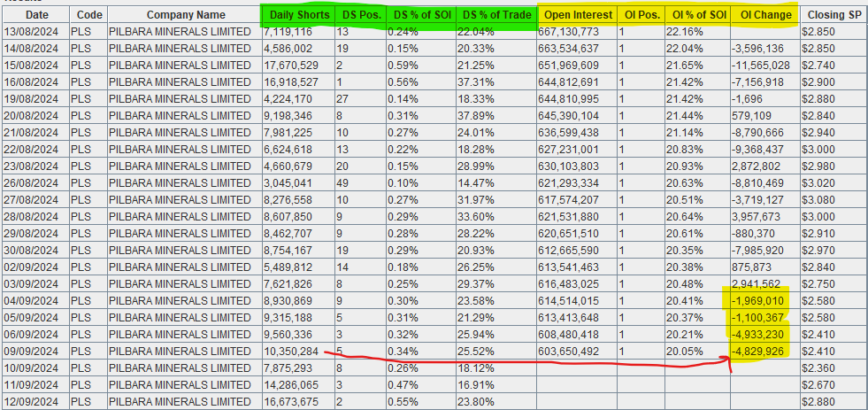Click the DS % of SOI header

pyautogui.click(x=422, y=15)
